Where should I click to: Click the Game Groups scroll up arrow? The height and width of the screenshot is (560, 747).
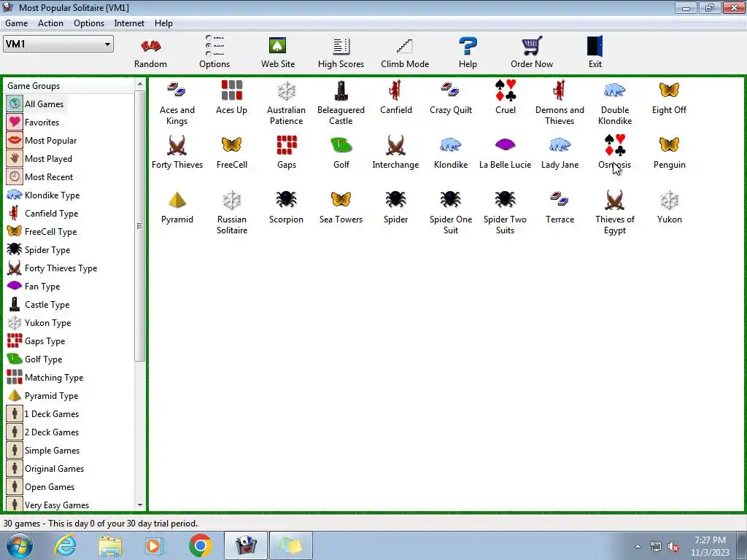tap(140, 85)
